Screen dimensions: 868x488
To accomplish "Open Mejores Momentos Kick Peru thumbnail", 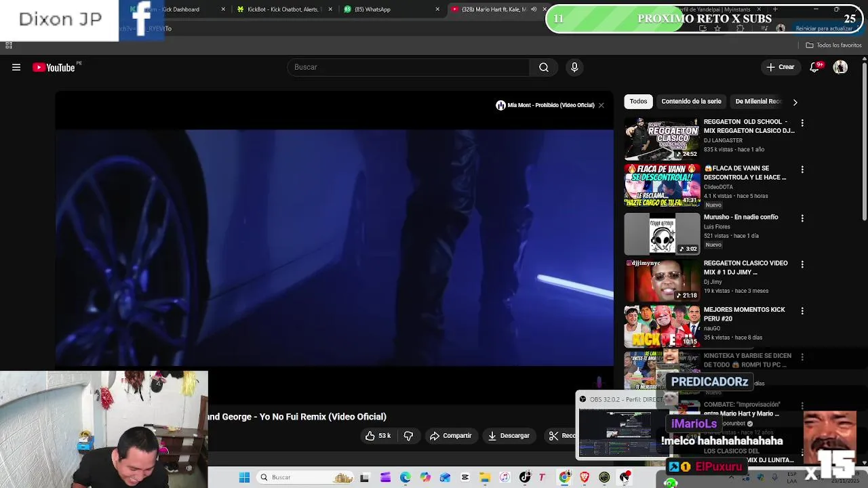I will click(662, 327).
